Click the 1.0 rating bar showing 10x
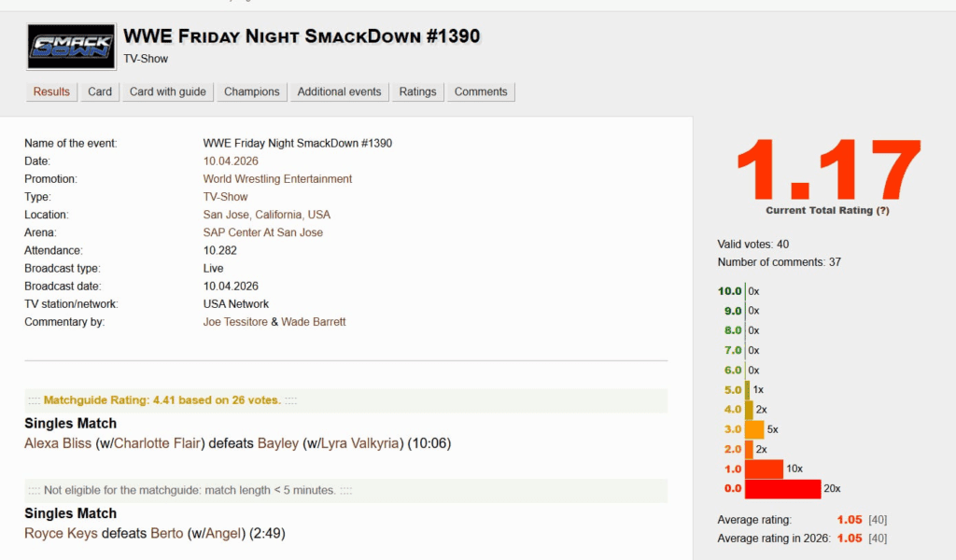 [x=764, y=469]
